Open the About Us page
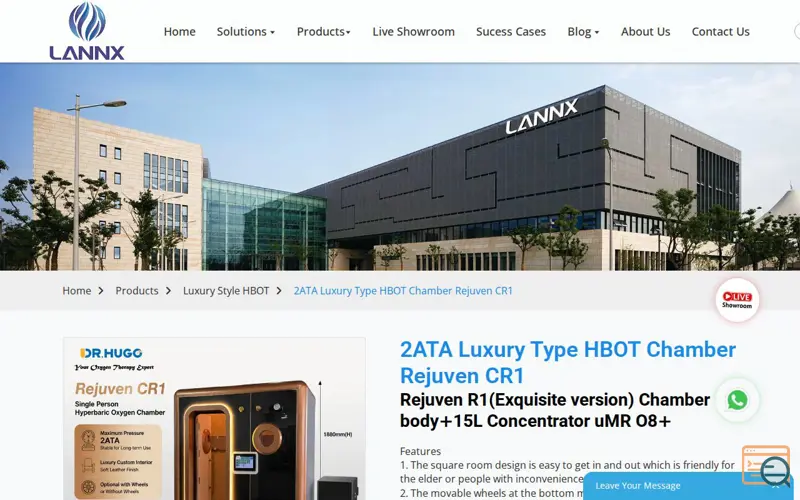800x500 pixels. pos(645,32)
